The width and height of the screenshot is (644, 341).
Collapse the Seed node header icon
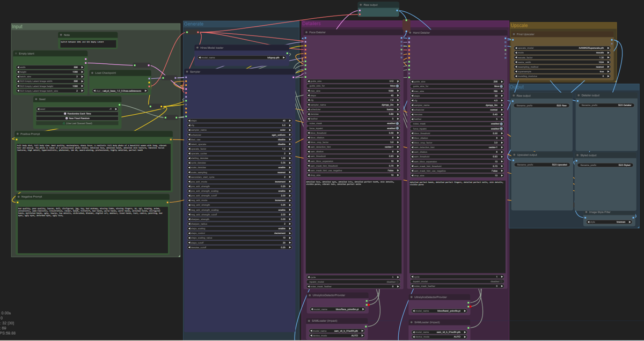tap(36, 99)
